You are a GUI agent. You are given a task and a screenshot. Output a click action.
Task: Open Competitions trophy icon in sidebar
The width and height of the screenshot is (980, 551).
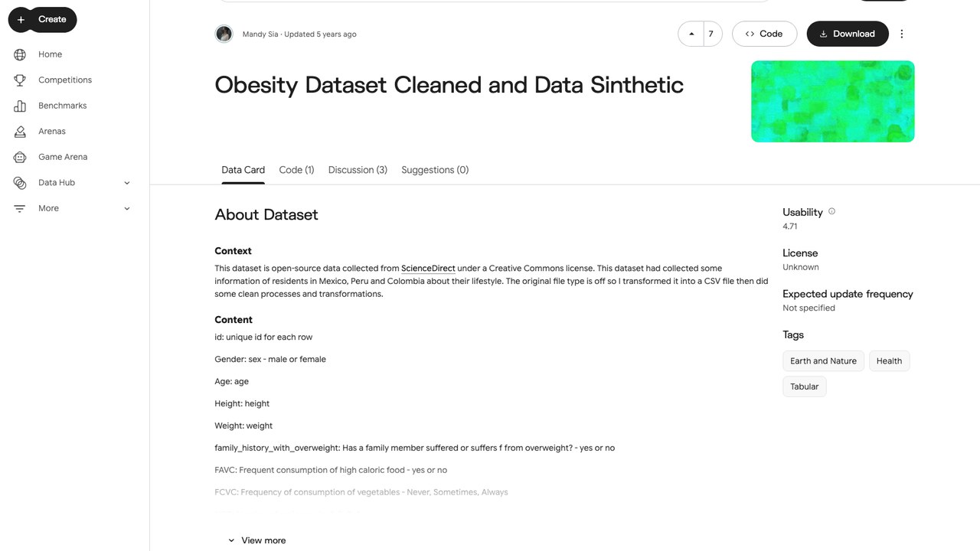[x=20, y=80]
